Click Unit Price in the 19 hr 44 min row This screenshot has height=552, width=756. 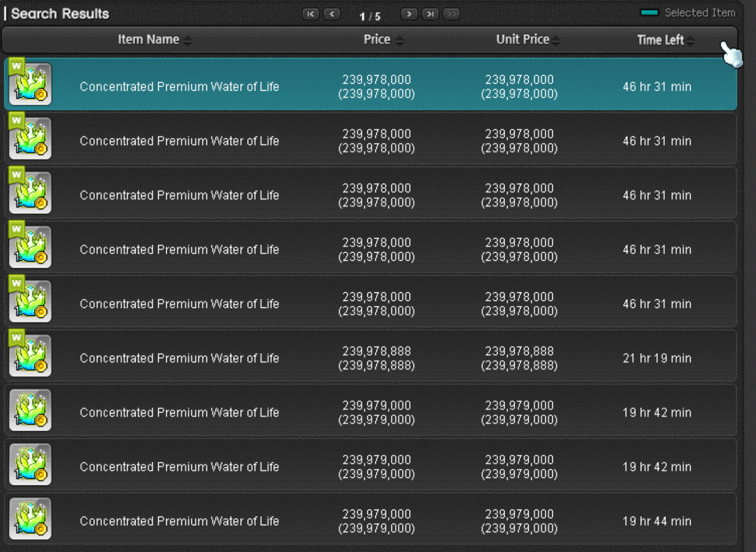pyautogui.click(x=519, y=521)
